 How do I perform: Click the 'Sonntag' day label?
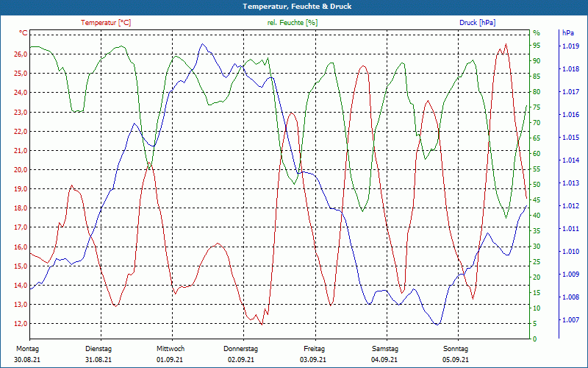456,349
